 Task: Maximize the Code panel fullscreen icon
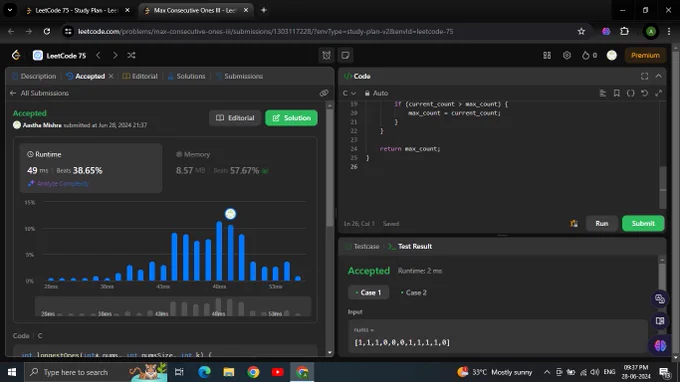click(x=644, y=76)
